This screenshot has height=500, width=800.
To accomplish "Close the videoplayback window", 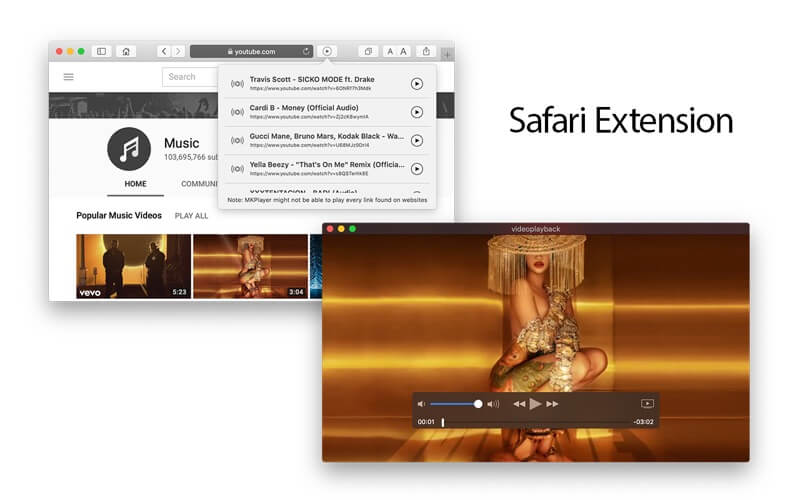I will [x=330, y=229].
